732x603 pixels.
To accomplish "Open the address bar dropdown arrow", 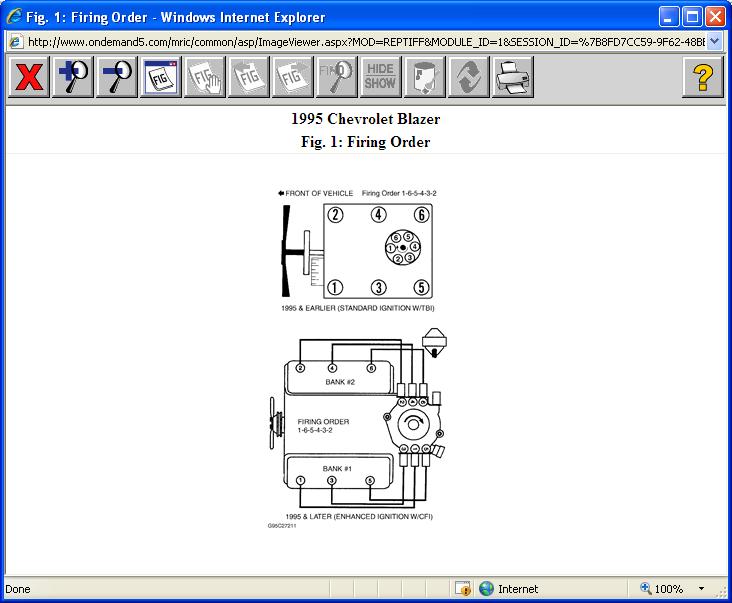I will [715, 42].
